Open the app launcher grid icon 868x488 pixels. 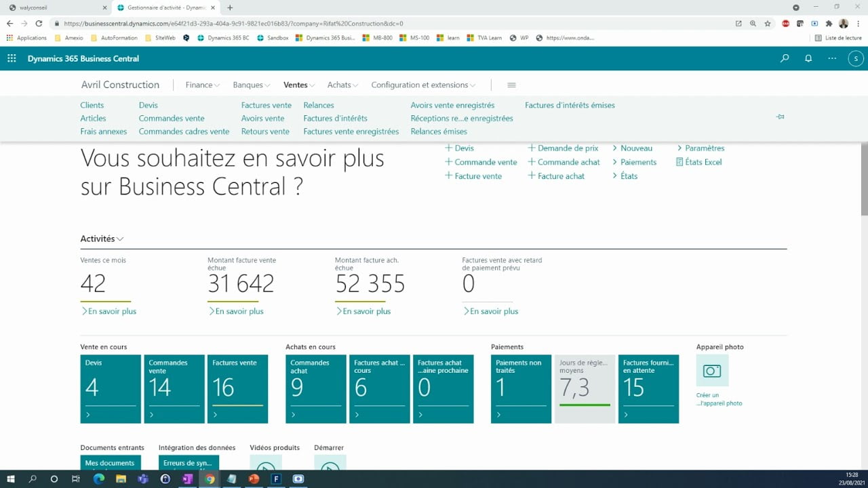pyautogui.click(x=11, y=58)
